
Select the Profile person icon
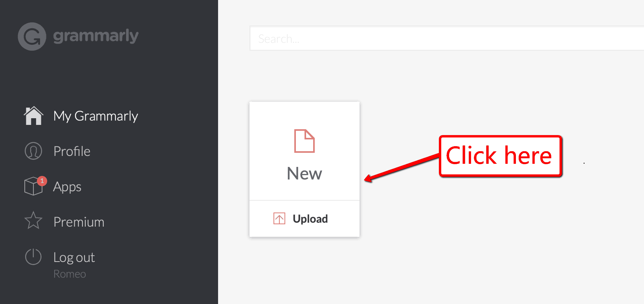[33, 151]
